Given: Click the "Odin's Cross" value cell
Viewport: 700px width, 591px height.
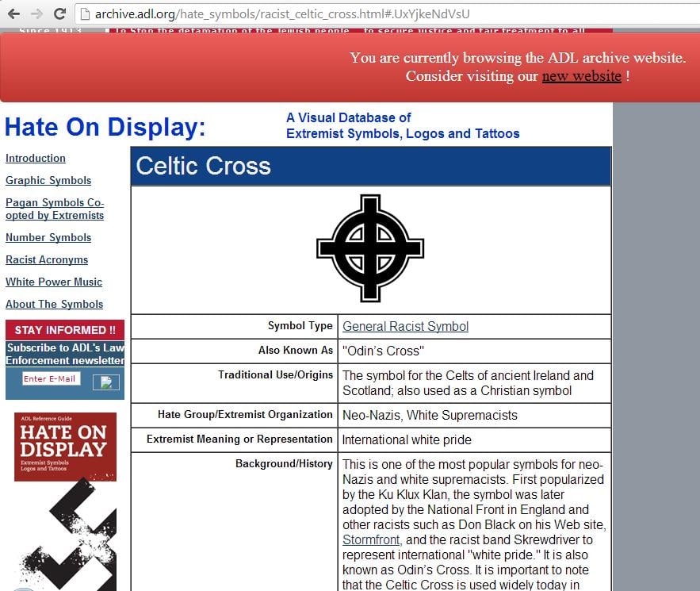Looking at the screenshot, I should pos(474,351).
